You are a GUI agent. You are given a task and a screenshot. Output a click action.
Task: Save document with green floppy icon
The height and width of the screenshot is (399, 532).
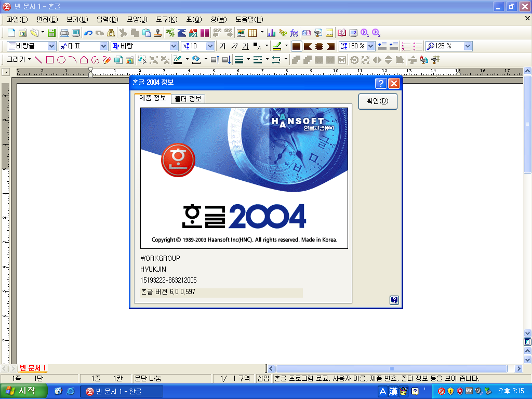coord(51,33)
